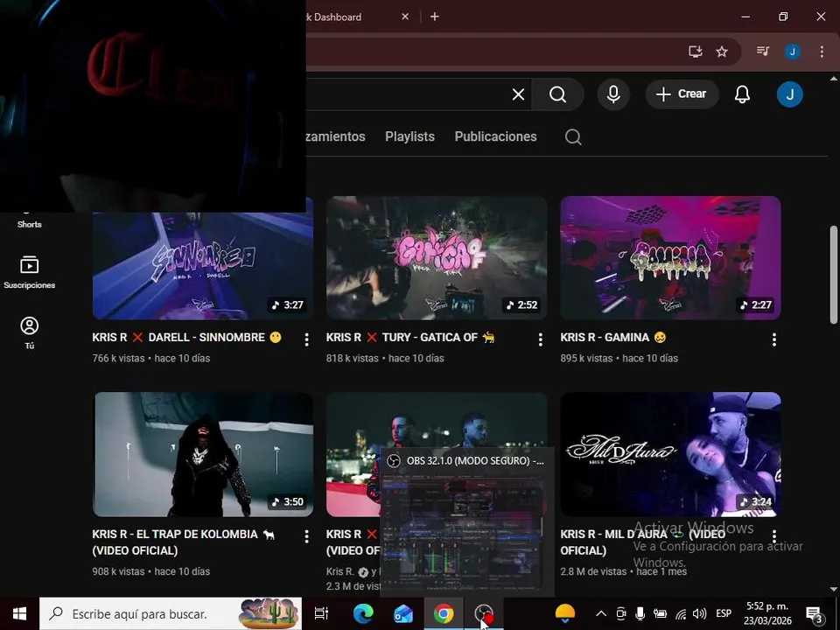Open the Crear upload menu
Viewport: 840px width, 630px height.
coord(681,94)
